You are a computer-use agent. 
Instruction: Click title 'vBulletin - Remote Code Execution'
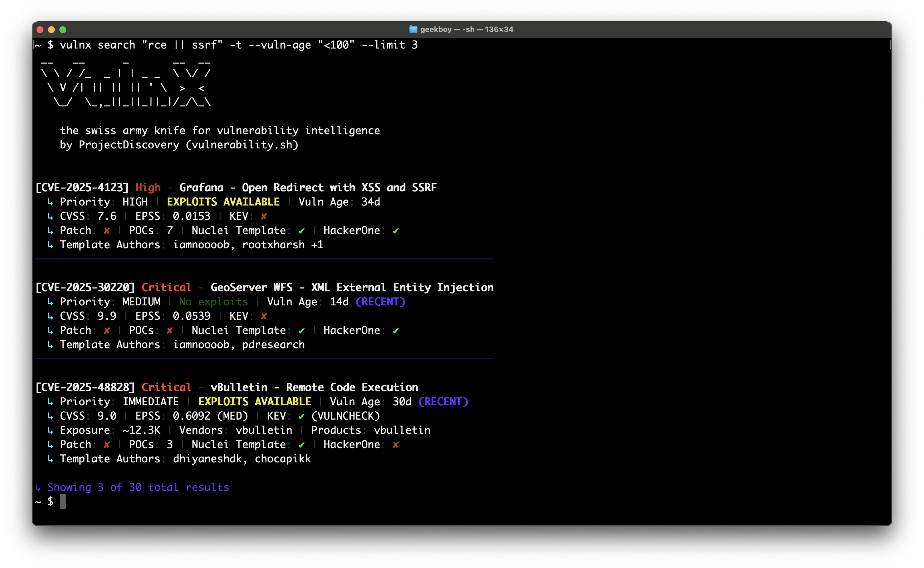click(x=314, y=387)
